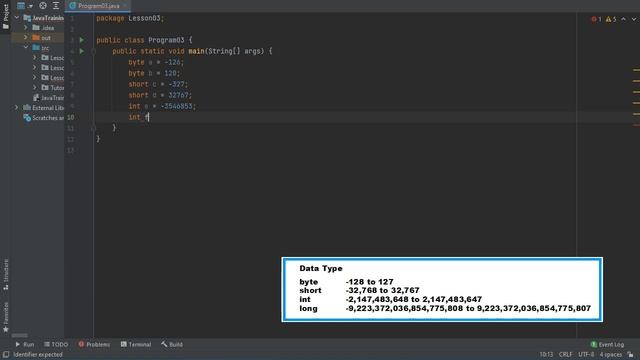640x360 pixels.
Task: Click the yellow warning count indicator
Action: 611,19
